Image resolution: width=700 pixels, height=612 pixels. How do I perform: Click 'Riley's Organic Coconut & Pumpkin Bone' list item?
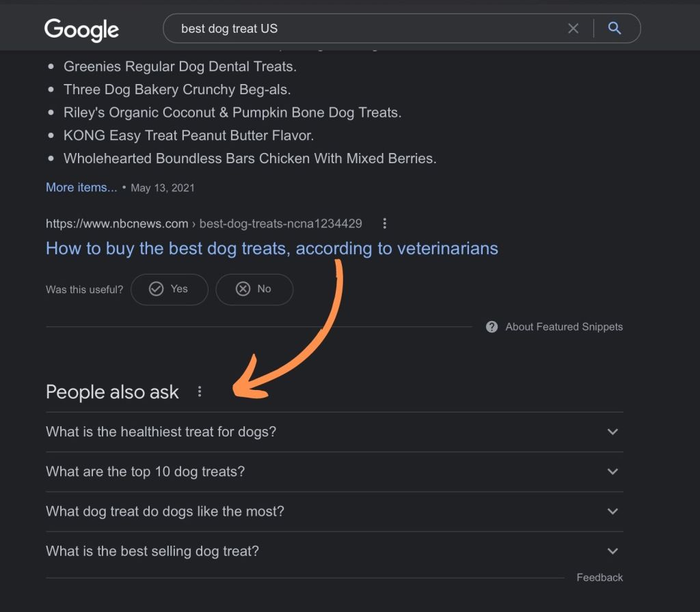(232, 113)
